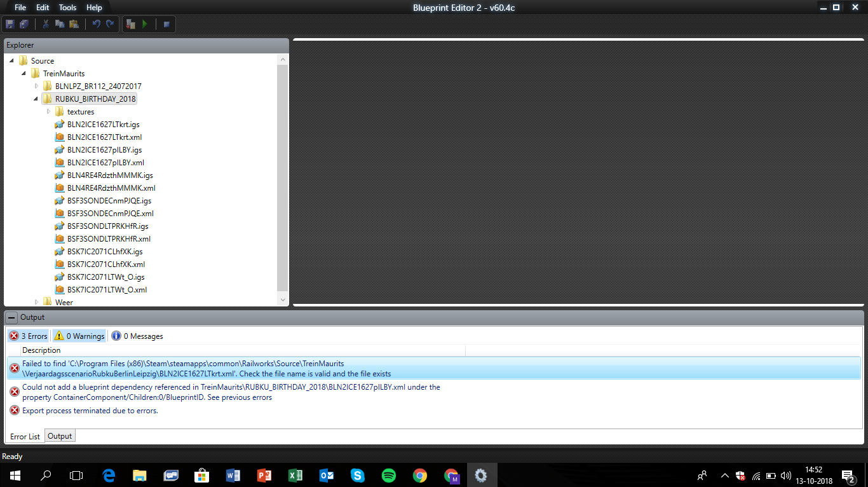Click the documents export icon before the green arrow

click(x=131, y=24)
